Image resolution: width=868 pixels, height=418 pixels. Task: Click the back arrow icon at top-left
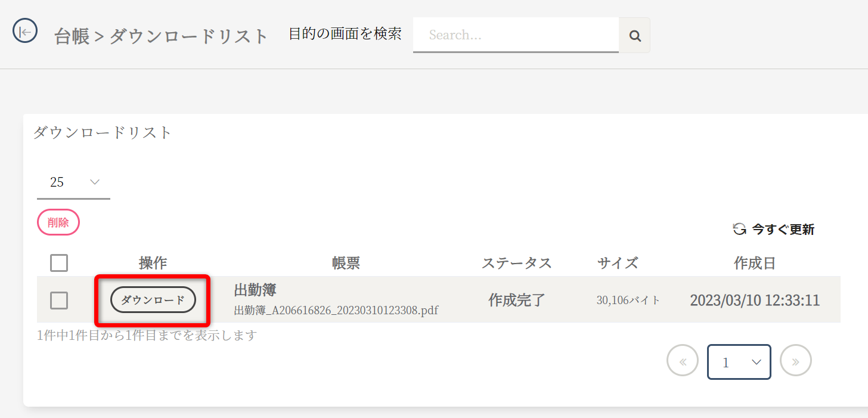25,31
